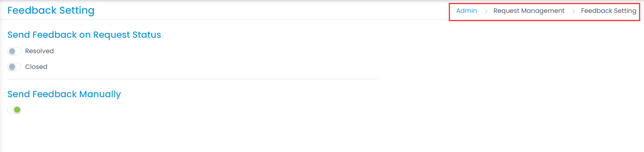This screenshot has width=644, height=152.
Task: Click the Send Feedback on Request Status heading
Action: [x=84, y=35]
